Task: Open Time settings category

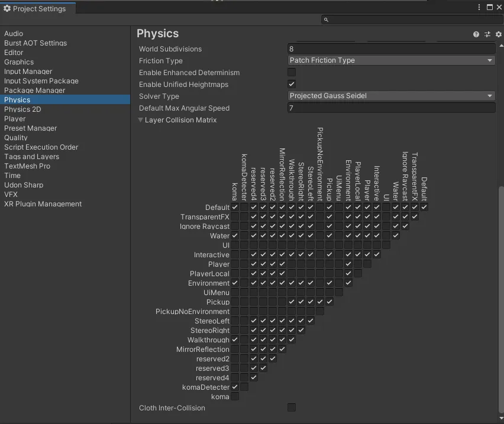Action: 65,176
